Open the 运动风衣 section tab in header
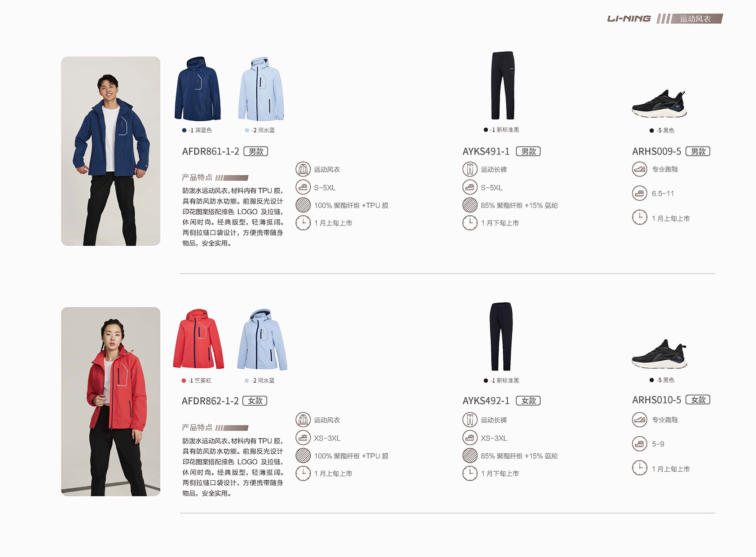Viewport: 756px width, 557px height. [696, 18]
